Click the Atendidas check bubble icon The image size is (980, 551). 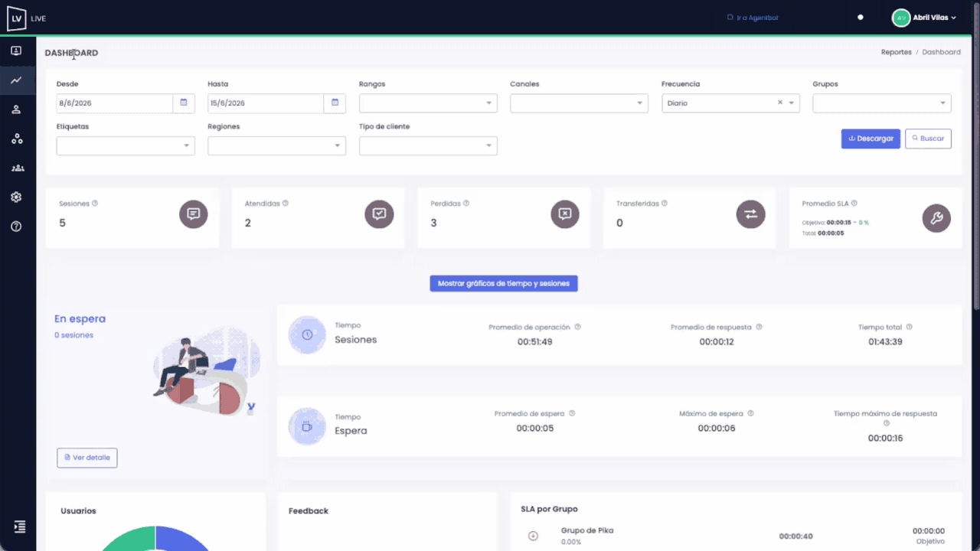pos(379,214)
